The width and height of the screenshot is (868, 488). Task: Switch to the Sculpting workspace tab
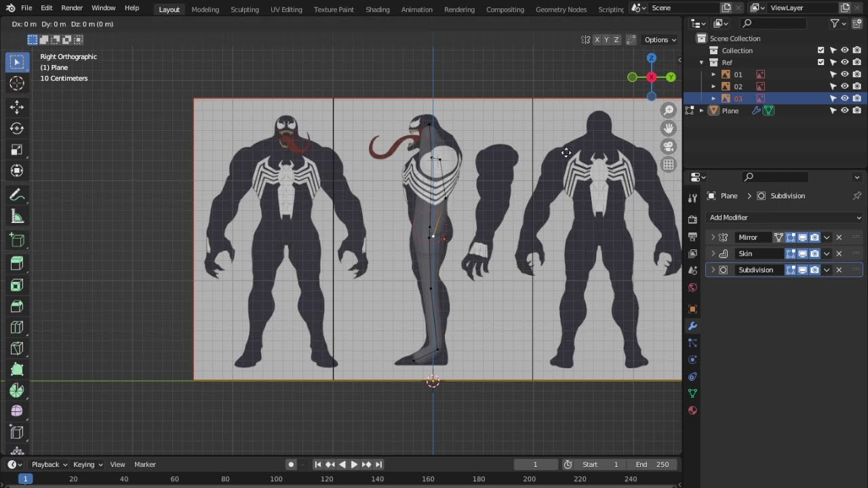[x=245, y=9]
